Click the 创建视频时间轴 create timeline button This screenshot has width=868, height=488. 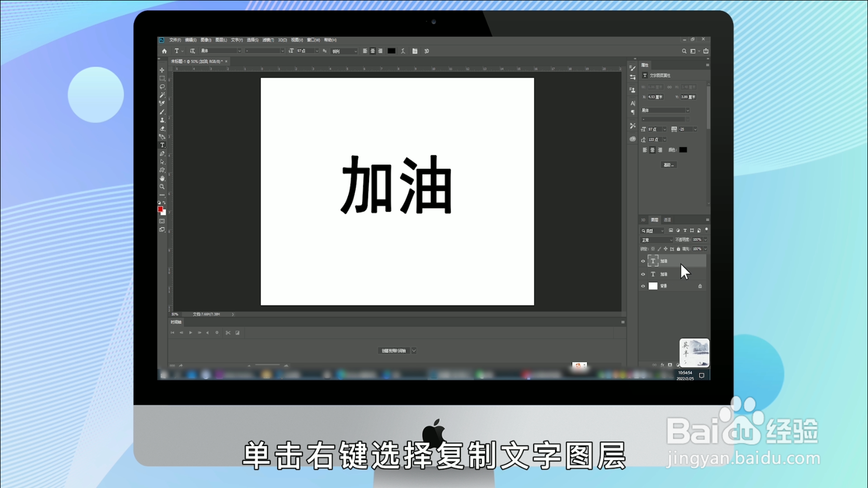click(395, 350)
